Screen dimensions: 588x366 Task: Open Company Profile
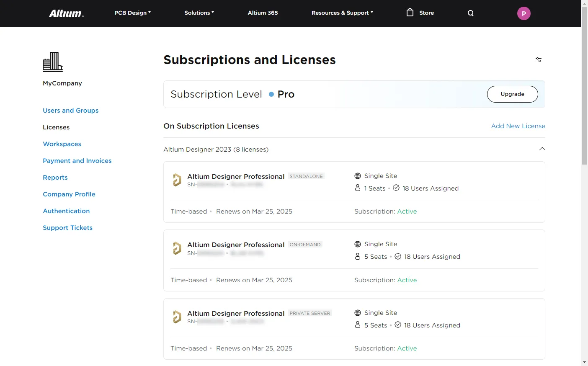pos(69,194)
